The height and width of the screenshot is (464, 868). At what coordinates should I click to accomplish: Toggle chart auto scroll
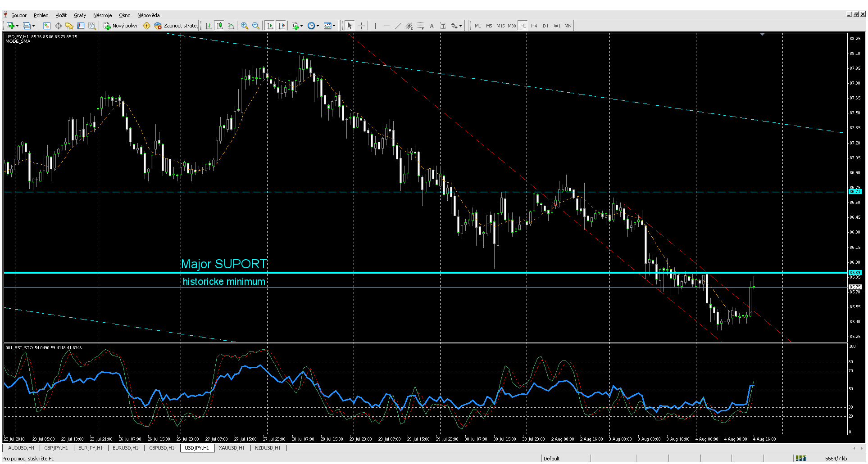coord(270,26)
